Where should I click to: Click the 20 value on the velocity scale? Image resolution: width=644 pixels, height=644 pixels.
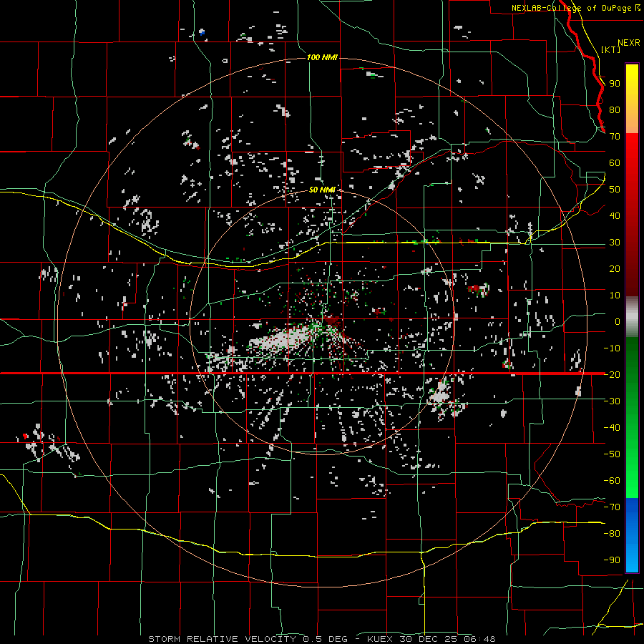coord(615,269)
